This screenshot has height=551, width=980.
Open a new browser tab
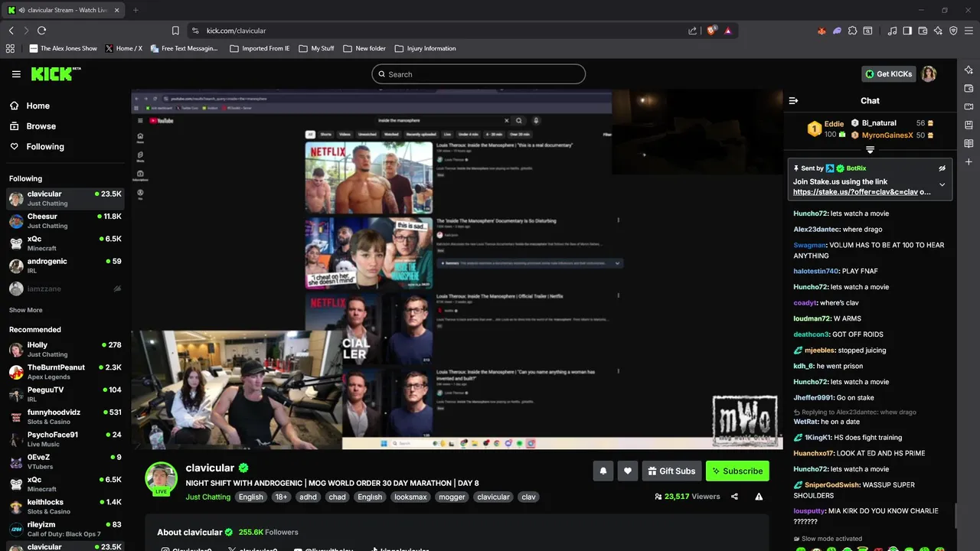coord(136,10)
